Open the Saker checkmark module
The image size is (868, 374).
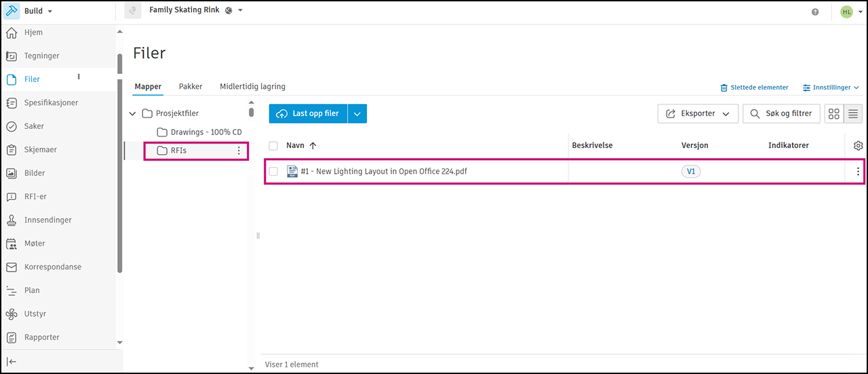pyautogui.click(x=34, y=126)
